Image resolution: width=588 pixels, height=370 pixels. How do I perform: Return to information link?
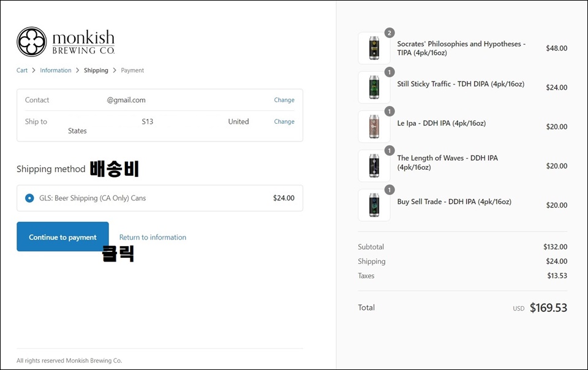click(x=153, y=237)
